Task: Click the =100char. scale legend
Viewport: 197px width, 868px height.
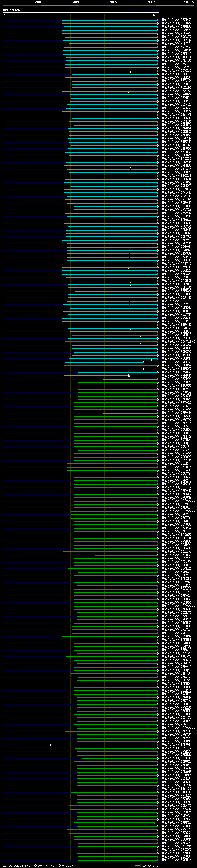Action: [x=146, y=865]
